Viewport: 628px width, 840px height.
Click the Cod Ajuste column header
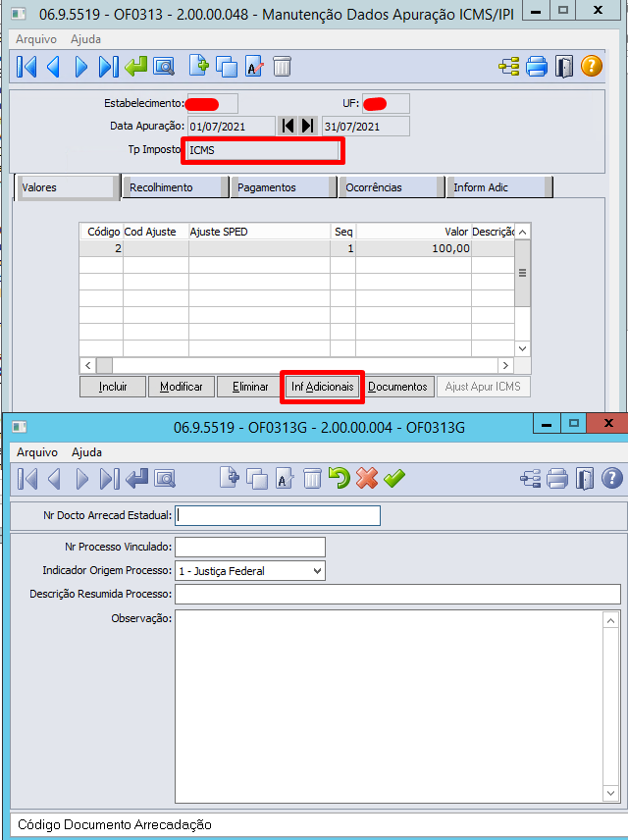coord(156,232)
